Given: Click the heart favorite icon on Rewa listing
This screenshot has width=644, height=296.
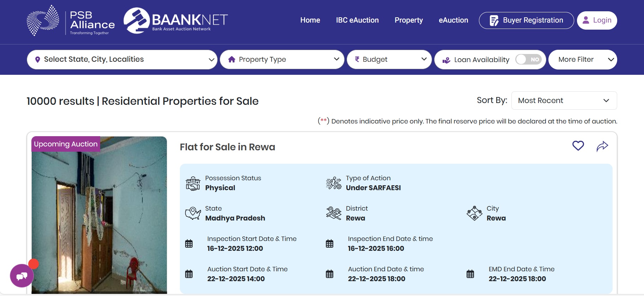Looking at the screenshot, I should coord(578,145).
